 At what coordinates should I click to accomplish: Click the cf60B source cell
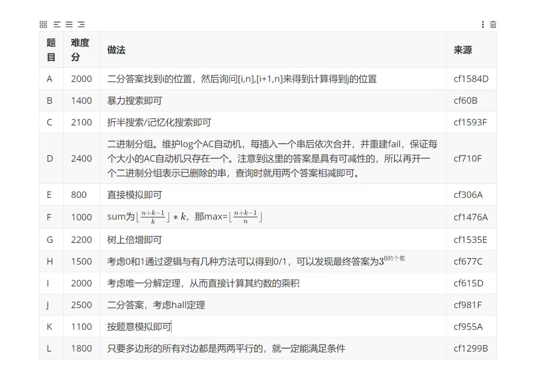click(471, 100)
